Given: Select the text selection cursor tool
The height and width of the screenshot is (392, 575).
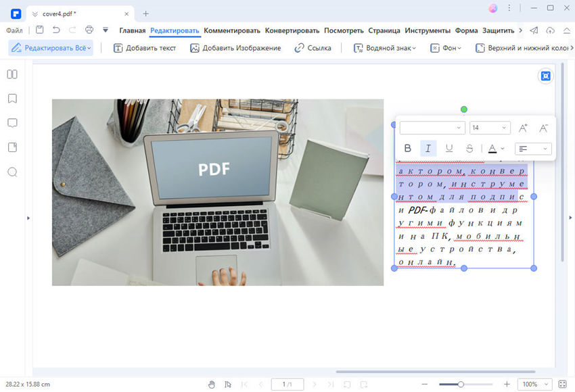Looking at the screenshot, I should [228, 385].
